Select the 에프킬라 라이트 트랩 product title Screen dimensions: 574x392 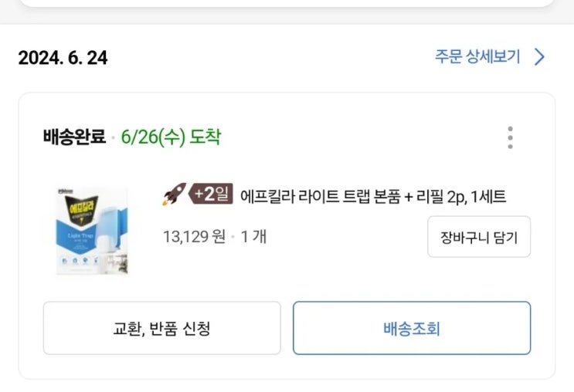click(x=373, y=196)
